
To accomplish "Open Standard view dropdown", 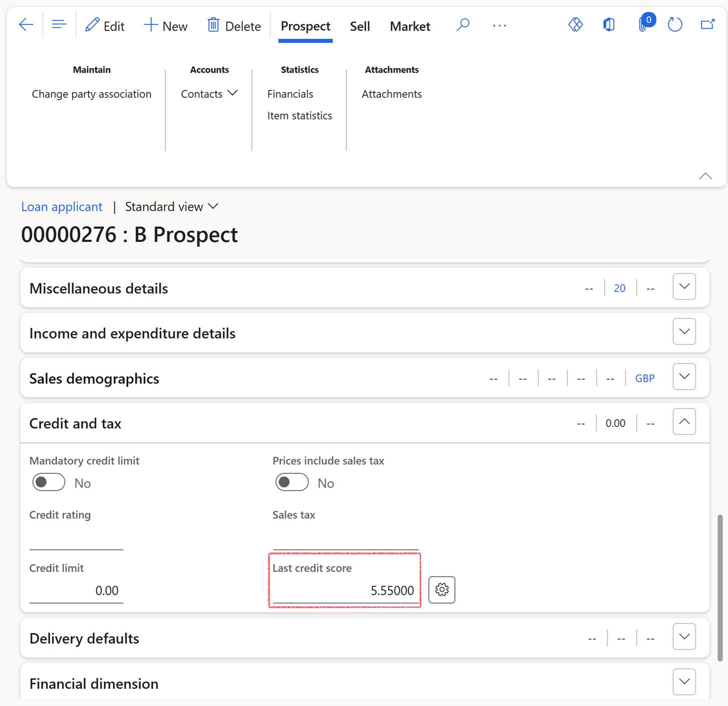I will point(171,207).
